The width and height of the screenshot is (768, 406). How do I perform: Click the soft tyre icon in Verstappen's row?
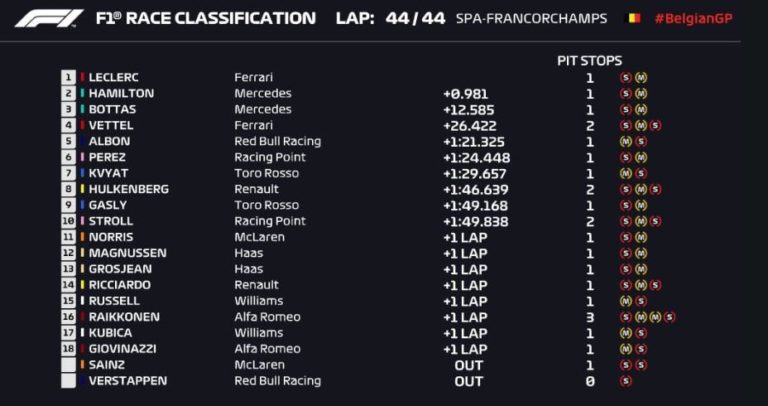(x=626, y=381)
